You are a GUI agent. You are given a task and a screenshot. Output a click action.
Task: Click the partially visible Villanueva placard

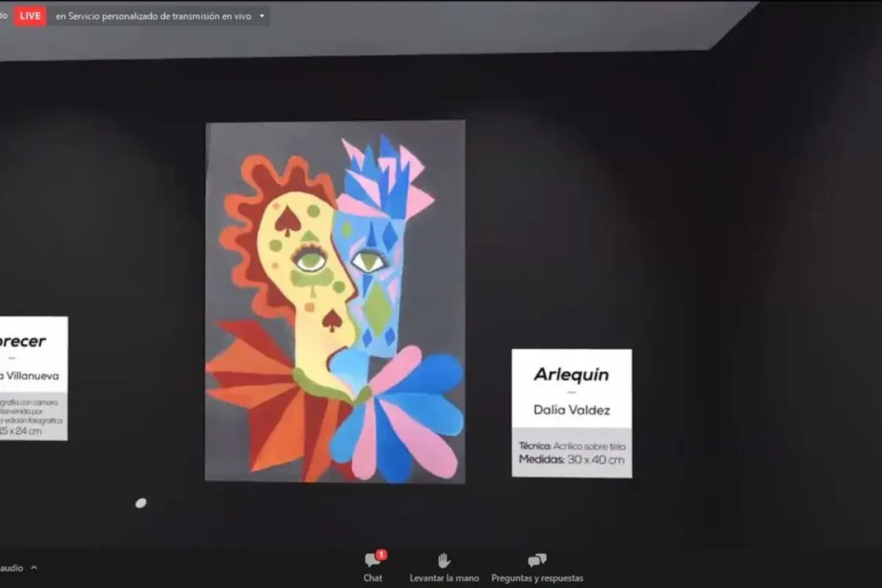coord(33,378)
